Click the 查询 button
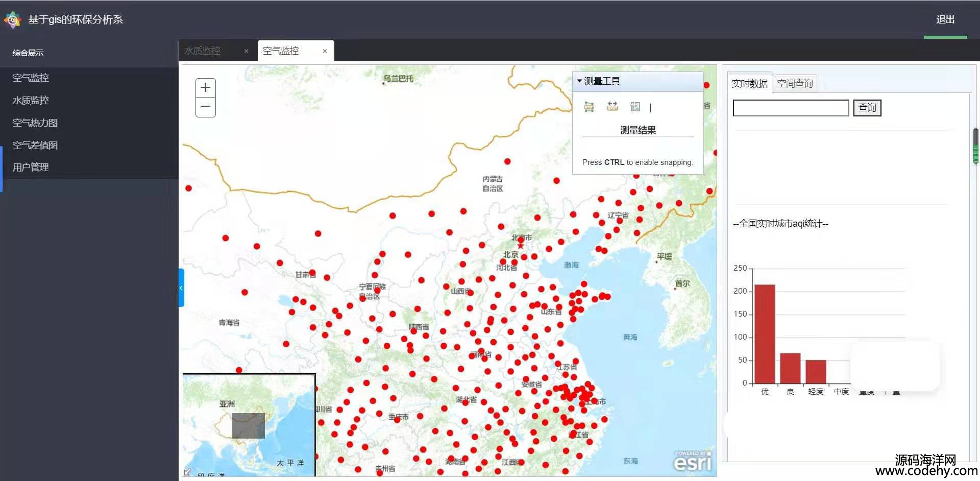Image resolution: width=980 pixels, height=481 pixels. 867,108
